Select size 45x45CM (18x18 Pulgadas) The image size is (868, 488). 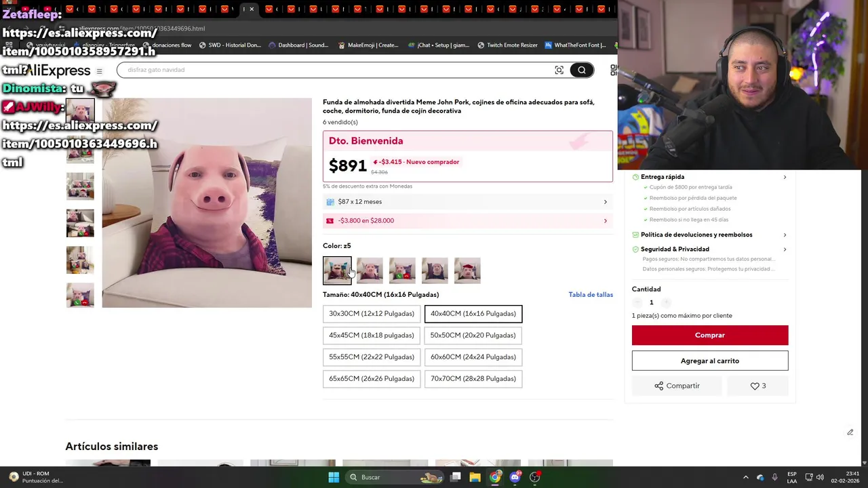pyautogui.click(x=372, y=335)
